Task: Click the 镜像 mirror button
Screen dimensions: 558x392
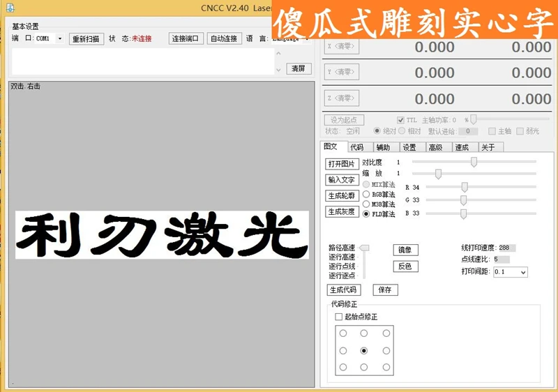Action: tap(405, 250)
